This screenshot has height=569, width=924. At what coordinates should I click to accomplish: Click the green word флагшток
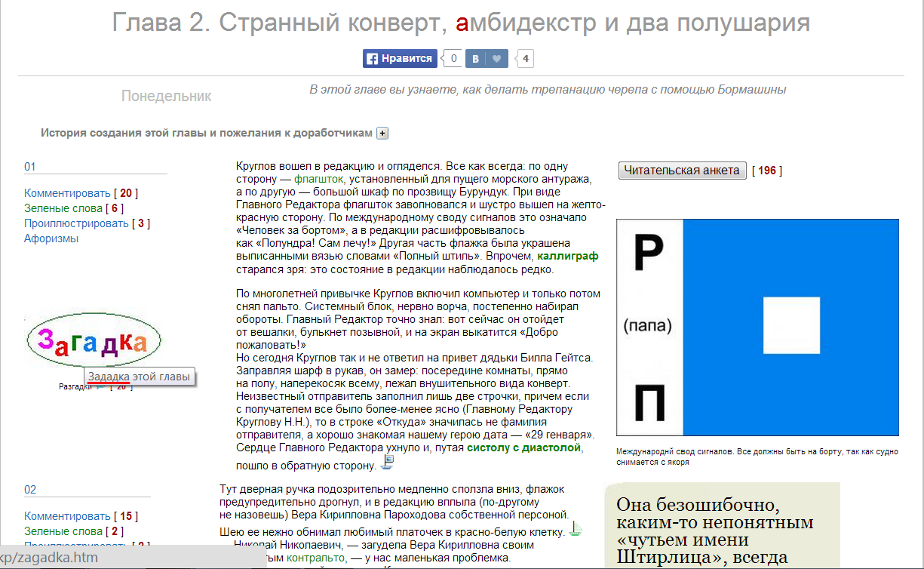click(x=318, y=180)
